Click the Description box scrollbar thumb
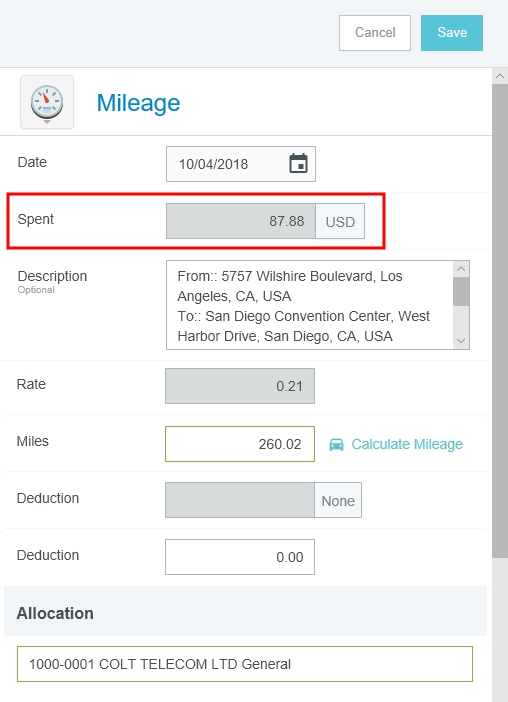The width and height of the screenshot is (508, 702). [x=461, y=291]
